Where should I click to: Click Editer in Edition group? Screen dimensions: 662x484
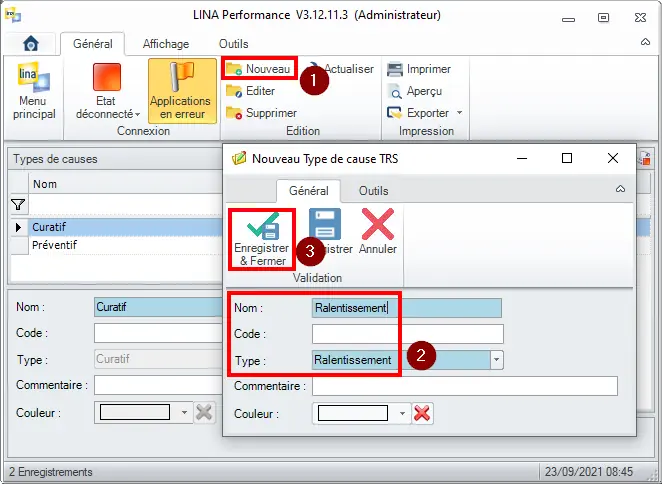click(x=250, y=91)
